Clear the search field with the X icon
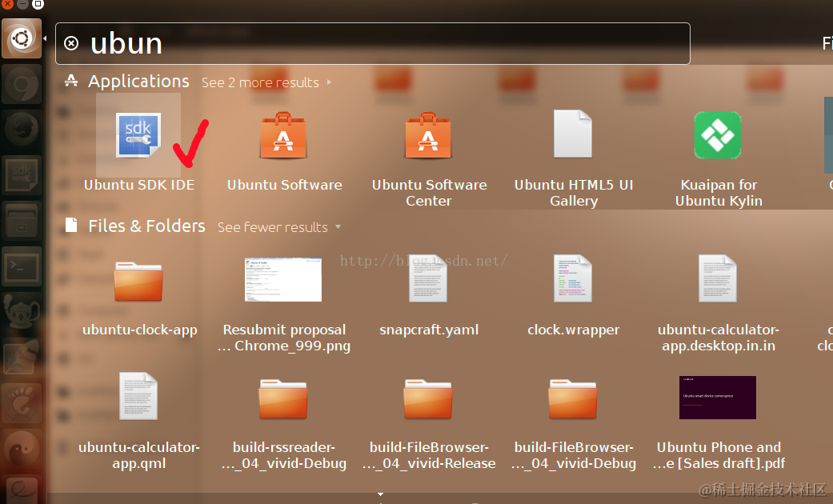 tap(71, 43)
